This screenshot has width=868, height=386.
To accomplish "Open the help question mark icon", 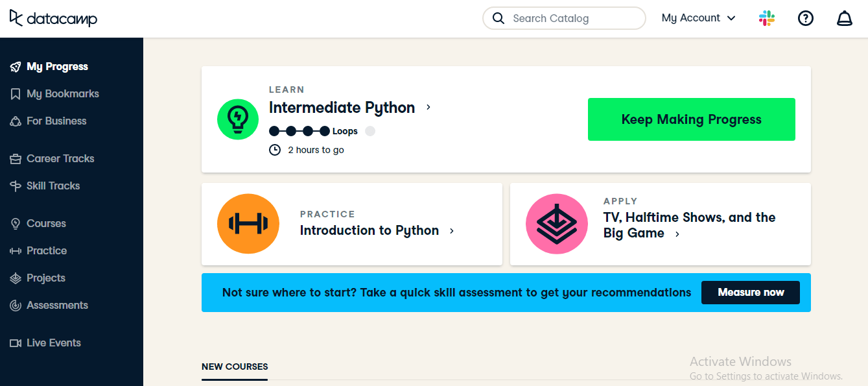I will [x=805, y=18].
